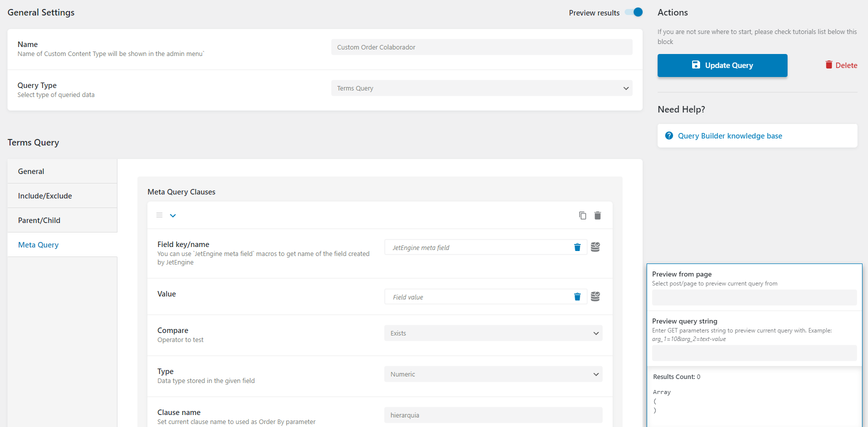The height and width of the screenshot is (427, 868).
Task: Open the Parent/Child tab
Action: pyautogui.click(x=62, y=220)
